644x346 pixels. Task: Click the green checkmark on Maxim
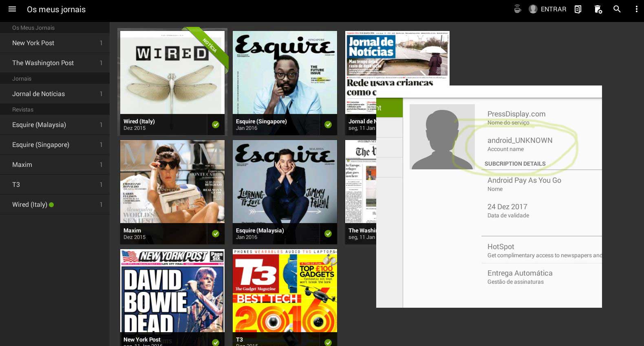coord(216,234)
